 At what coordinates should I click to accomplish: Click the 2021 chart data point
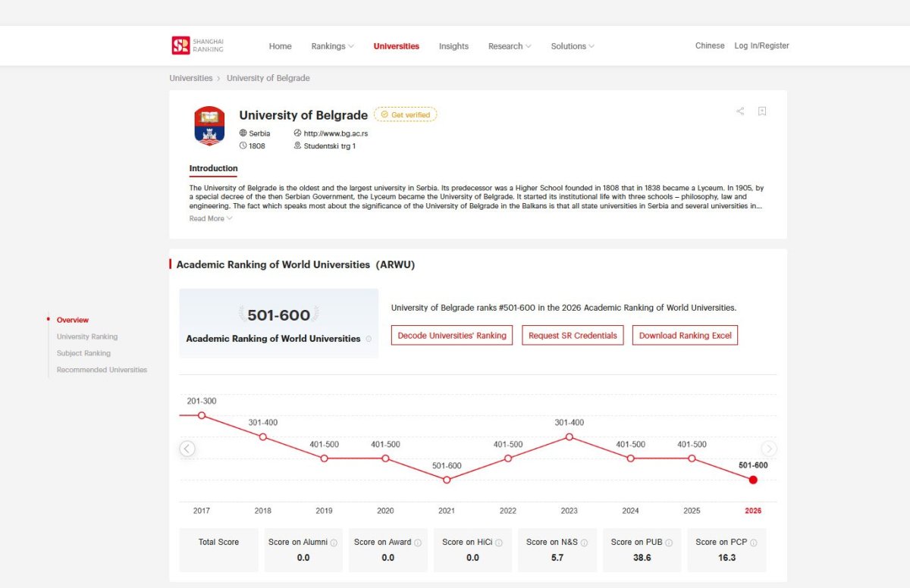tap(447, 480)
